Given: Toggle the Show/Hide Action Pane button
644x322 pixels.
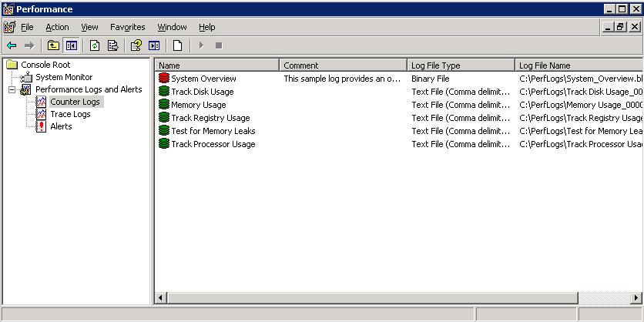Looking at the screenshot, I should tap(154, 45).
